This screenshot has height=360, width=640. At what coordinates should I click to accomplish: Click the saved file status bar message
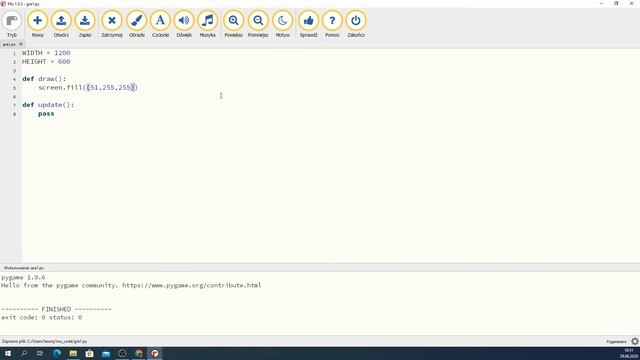44,341
